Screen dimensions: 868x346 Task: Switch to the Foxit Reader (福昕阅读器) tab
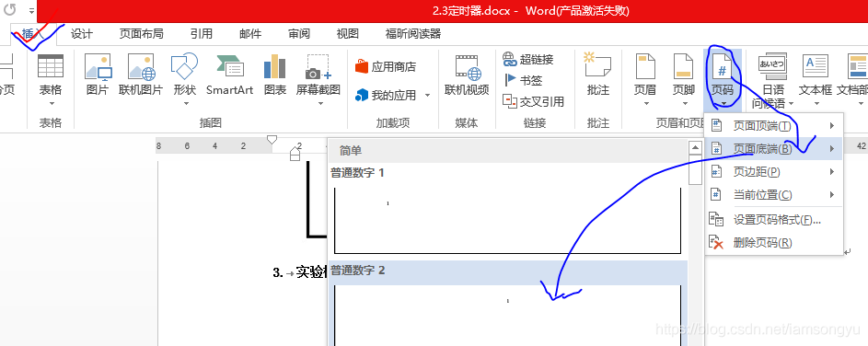(x=413, y=34)
